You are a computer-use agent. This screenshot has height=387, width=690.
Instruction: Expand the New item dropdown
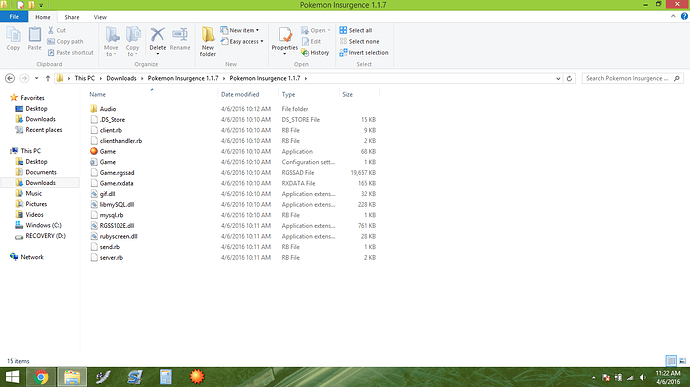pos(240,30)
